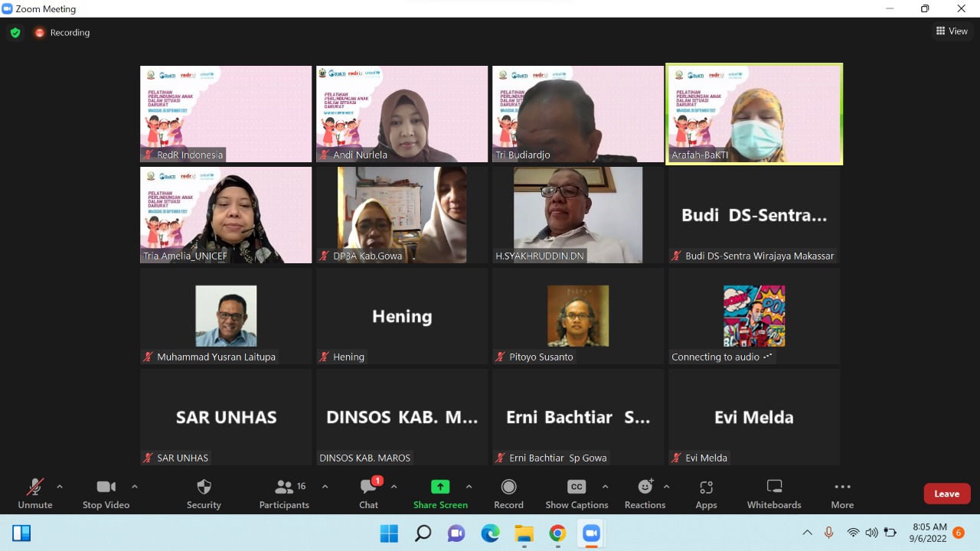The height and width of the screenshot is (551, 980).
Task: Expand audio options arrow beside Unmute
Action: click(x=60, y=487)
